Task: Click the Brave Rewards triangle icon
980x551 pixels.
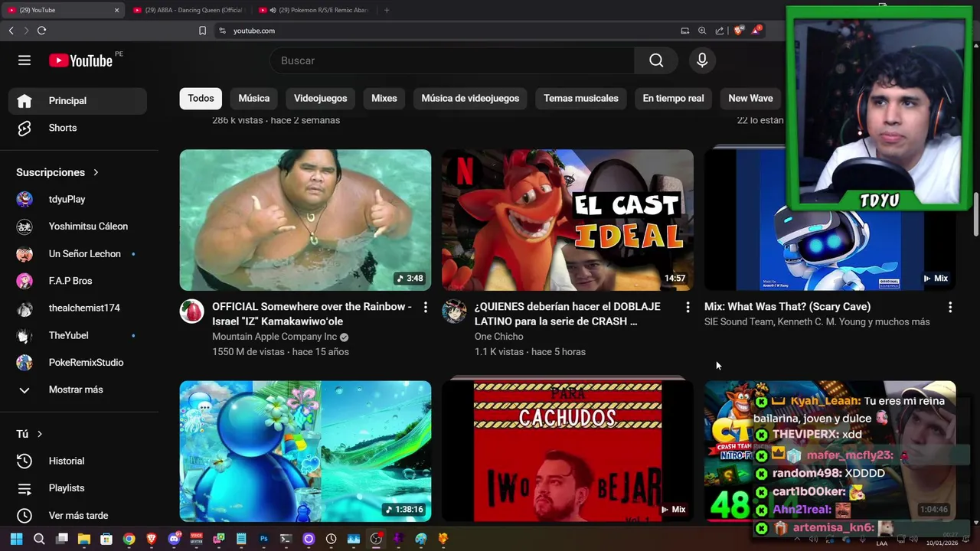Action: (x=756, y=31)
